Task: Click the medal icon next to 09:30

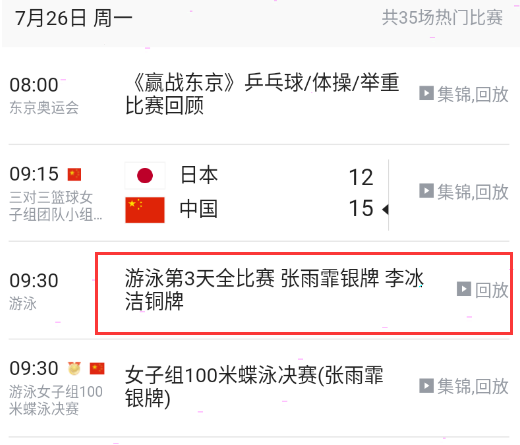Action: point(74,368)
